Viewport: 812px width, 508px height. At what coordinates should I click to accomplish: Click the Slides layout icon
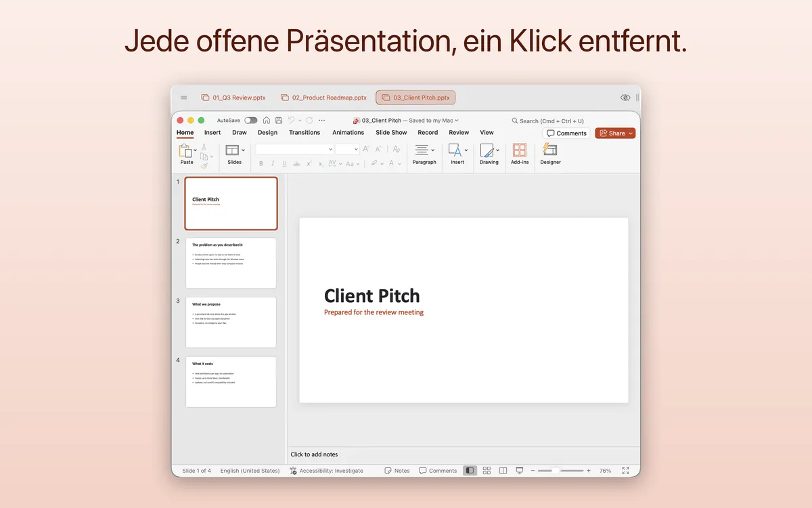[x=232, y=150]
